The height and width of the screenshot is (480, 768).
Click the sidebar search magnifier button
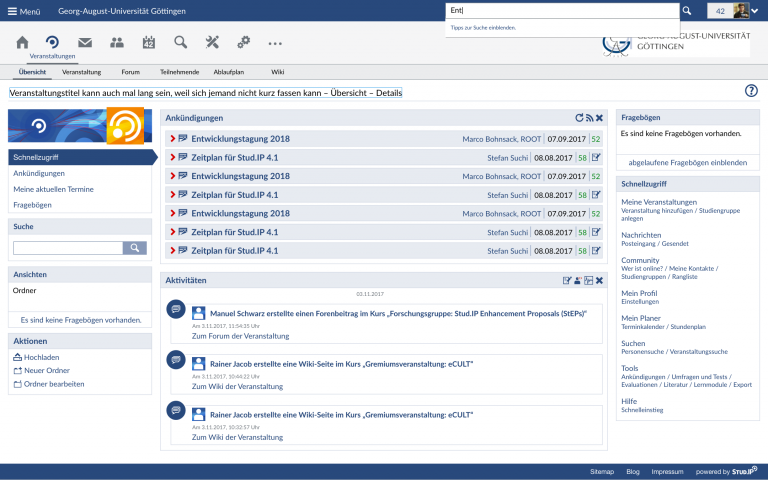click(x=134, y=247)
